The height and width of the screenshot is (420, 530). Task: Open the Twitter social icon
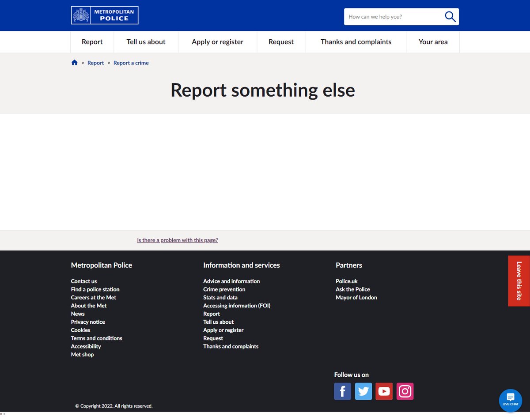point(363,391)
